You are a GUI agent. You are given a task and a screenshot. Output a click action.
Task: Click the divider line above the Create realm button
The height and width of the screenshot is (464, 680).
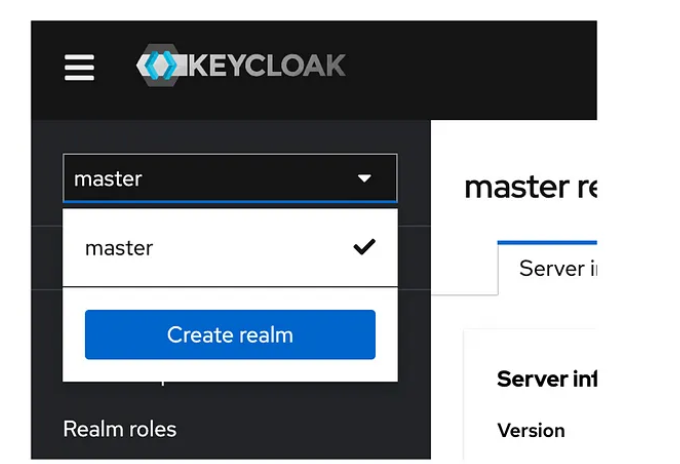230,287
